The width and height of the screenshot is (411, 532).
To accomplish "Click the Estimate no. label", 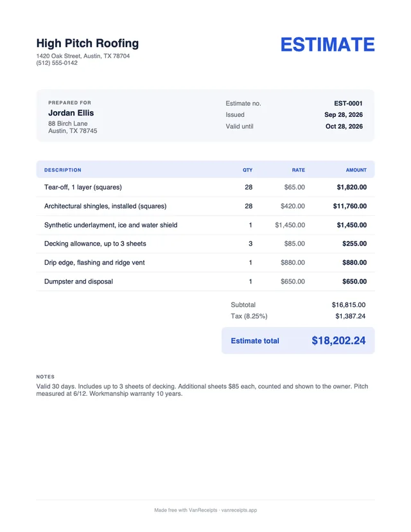I will 243,103.
